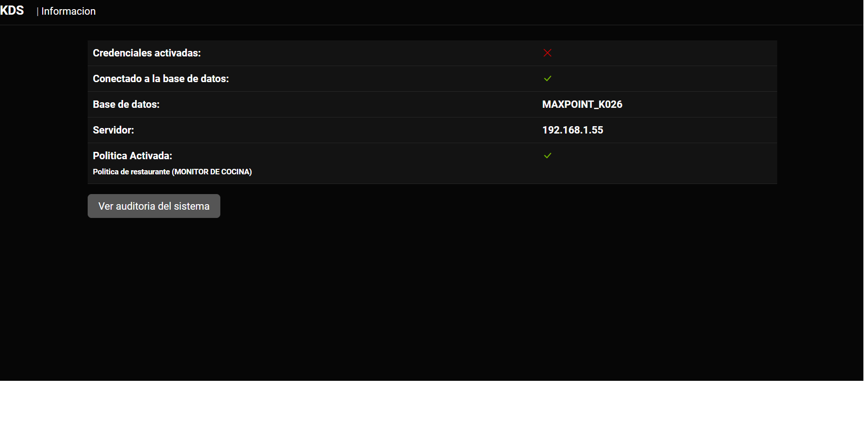868x440 pixels.
Task: Select the MAXPOINT_K026 database name
Action: 582,105
